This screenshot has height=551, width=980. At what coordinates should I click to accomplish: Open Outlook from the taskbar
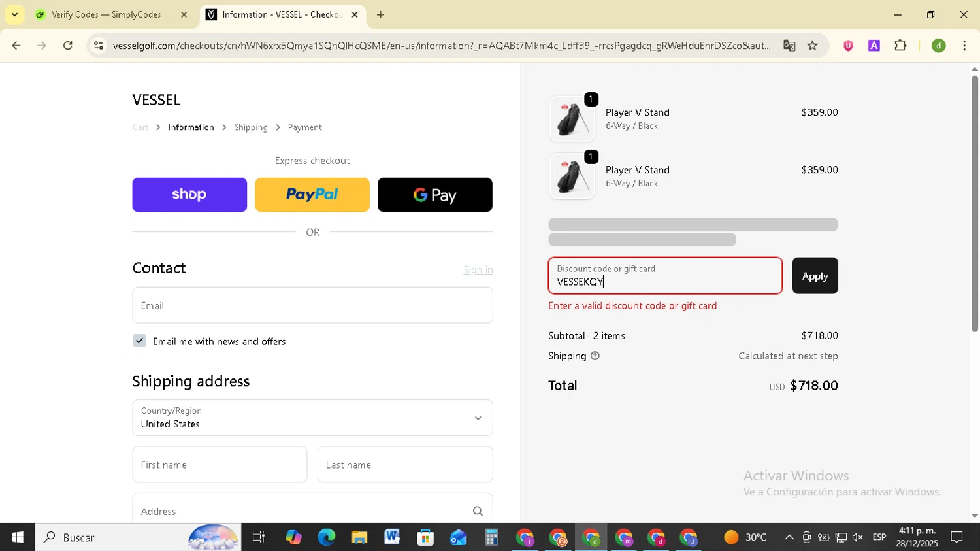pos(458,537)
